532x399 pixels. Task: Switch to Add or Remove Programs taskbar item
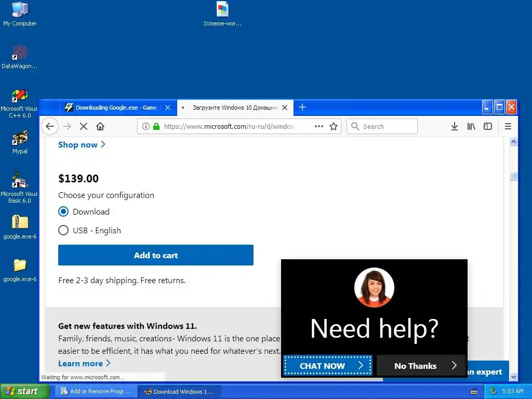coord(96,392)
